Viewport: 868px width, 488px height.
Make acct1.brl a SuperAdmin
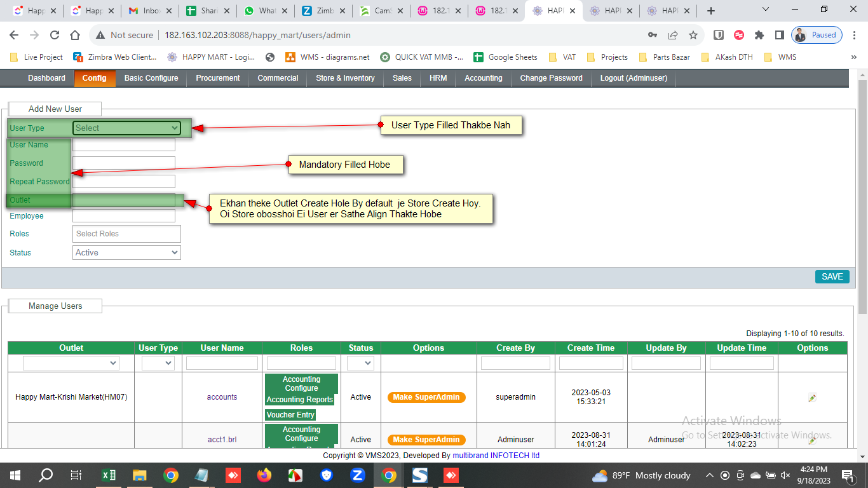coord(426,440)
